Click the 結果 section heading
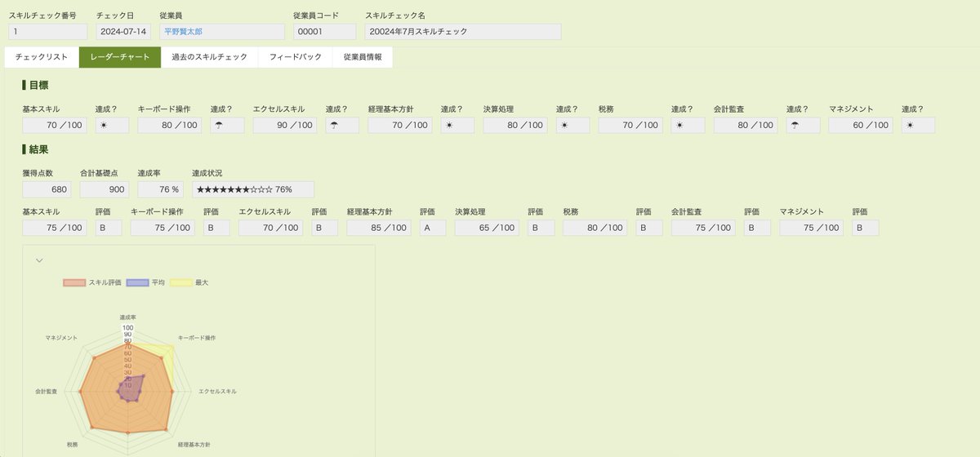 tap(38, 149)
